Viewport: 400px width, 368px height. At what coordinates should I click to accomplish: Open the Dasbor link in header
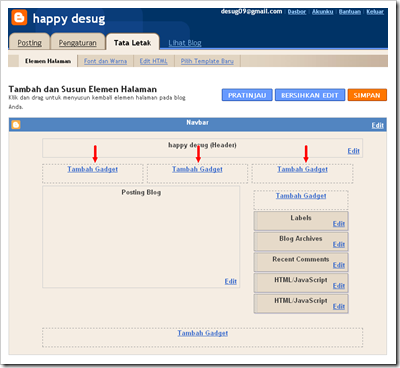point(297,12)
